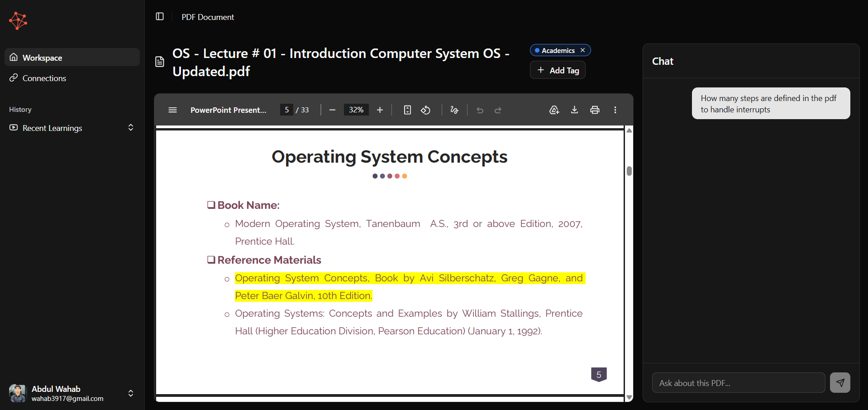This screenshot has height=410, width=868.
Task: Click the PDF vertical scrollbar thumb
Action: pos(629,171)
